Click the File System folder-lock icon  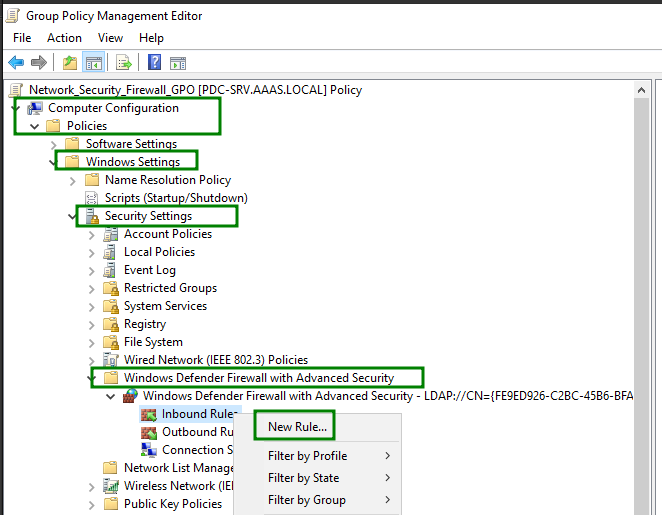click(x=111, y=342)
